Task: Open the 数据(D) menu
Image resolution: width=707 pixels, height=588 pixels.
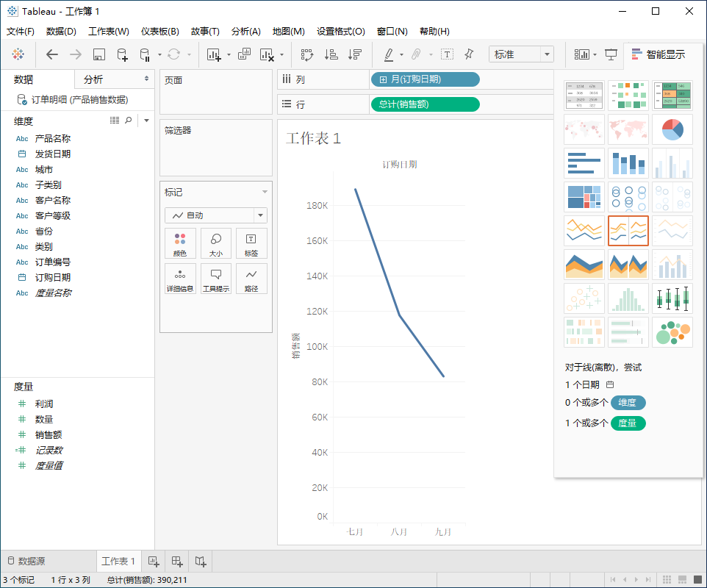Action: tap(61, 32)
